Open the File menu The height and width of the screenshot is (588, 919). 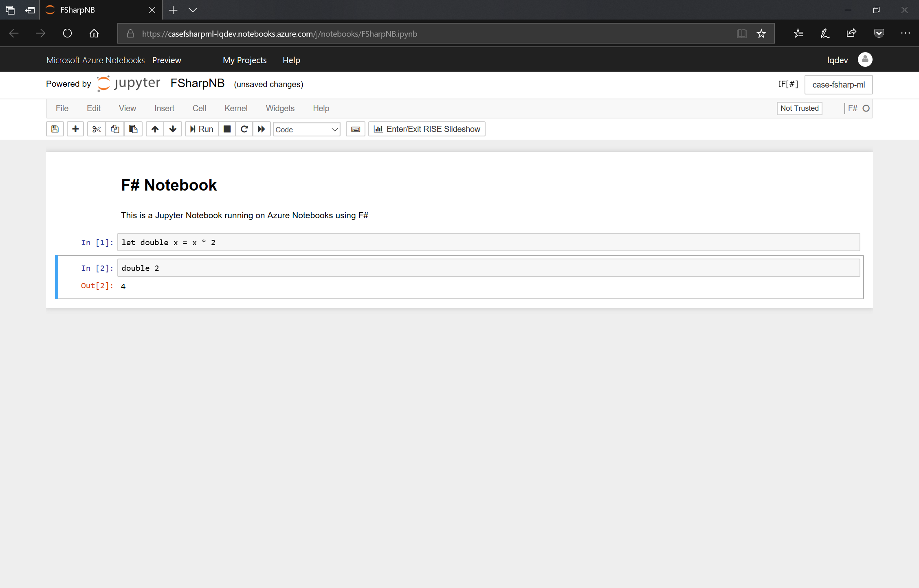[x=62, y=108]
